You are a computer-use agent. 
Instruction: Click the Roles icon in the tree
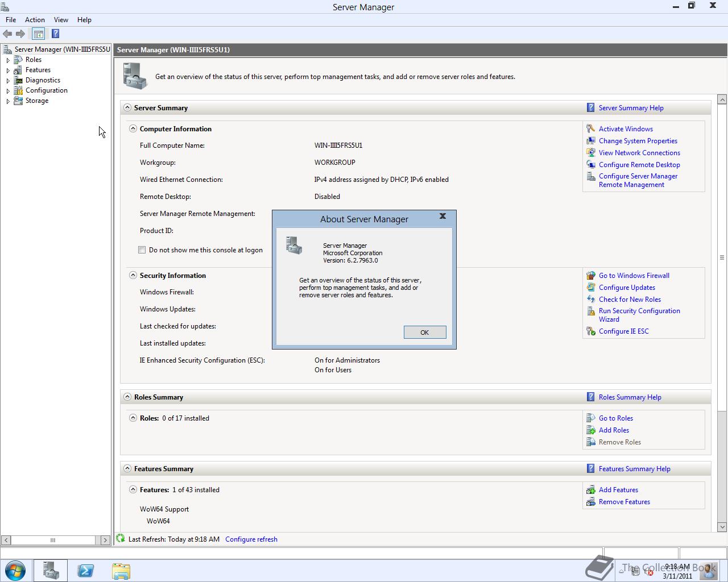(x=18, y=60)
